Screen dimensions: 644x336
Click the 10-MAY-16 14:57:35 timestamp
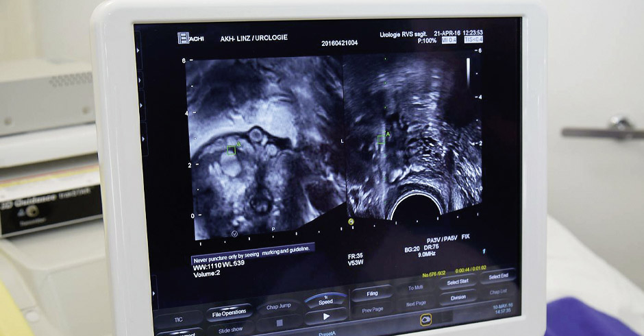point(503,308)
